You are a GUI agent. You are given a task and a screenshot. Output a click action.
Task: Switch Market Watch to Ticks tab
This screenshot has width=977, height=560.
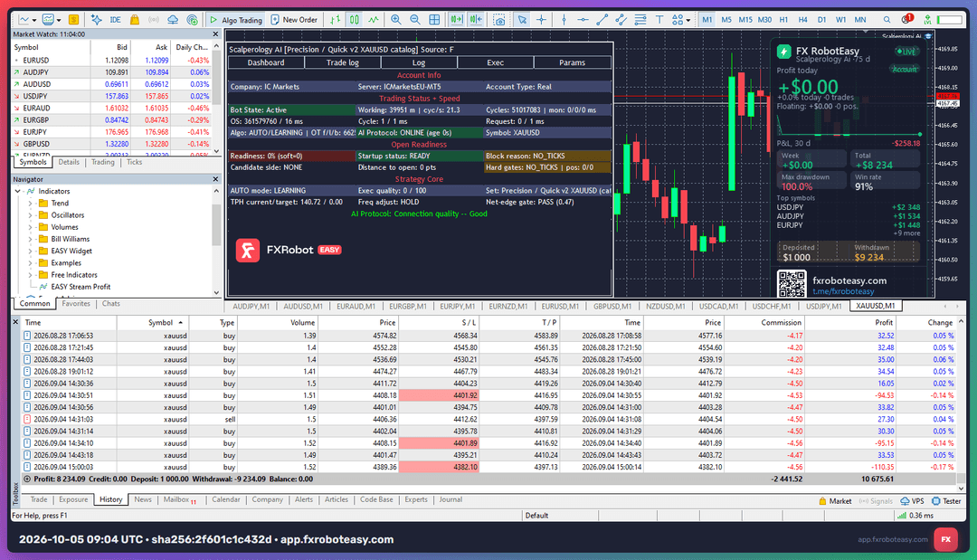pos(134,162)
